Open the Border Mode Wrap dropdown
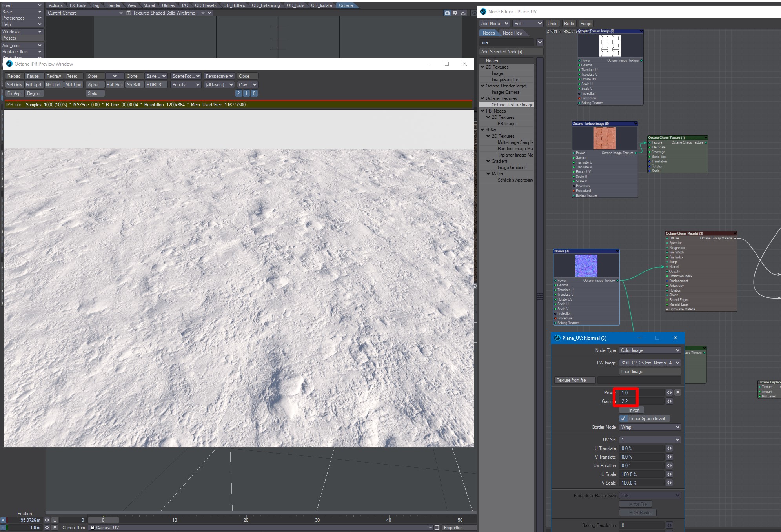 (650, 427)
